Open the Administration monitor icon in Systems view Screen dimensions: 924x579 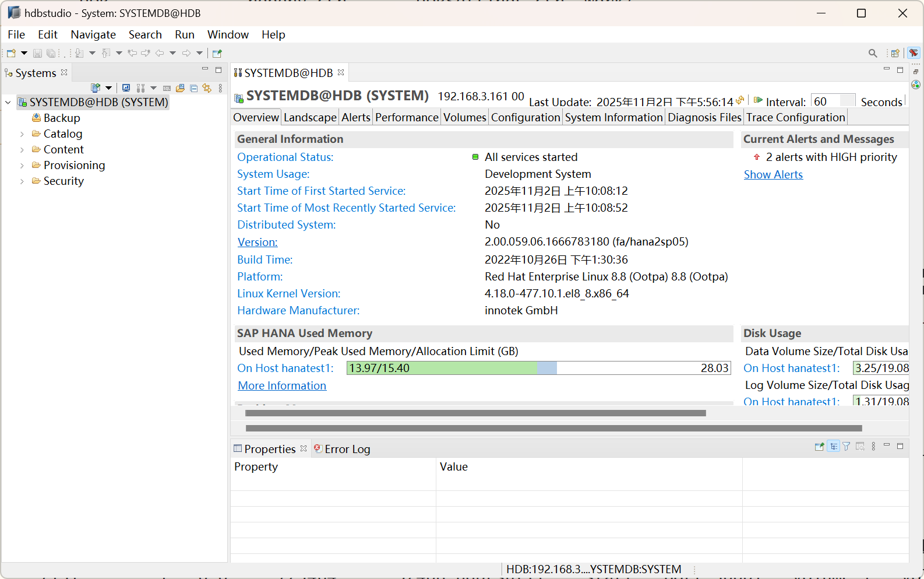pos(126,88)
